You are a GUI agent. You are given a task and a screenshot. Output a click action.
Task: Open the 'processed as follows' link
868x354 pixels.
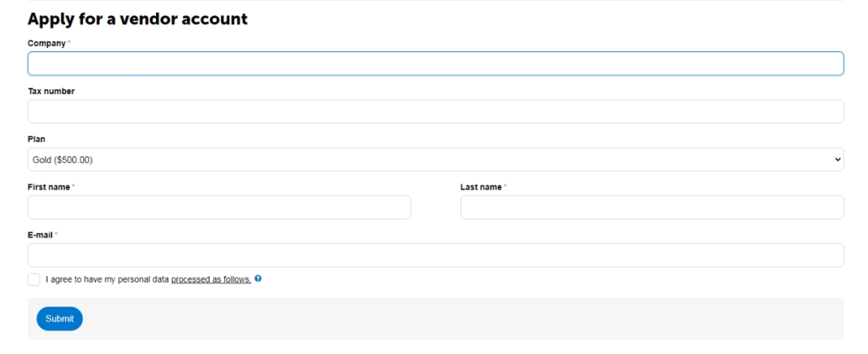pos(211,279)
